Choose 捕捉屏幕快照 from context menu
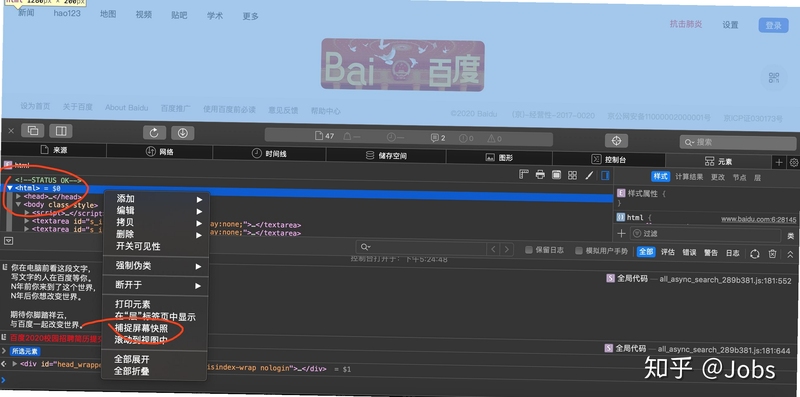The width and height of the screenshot is (800, 397). pos(141,329)
